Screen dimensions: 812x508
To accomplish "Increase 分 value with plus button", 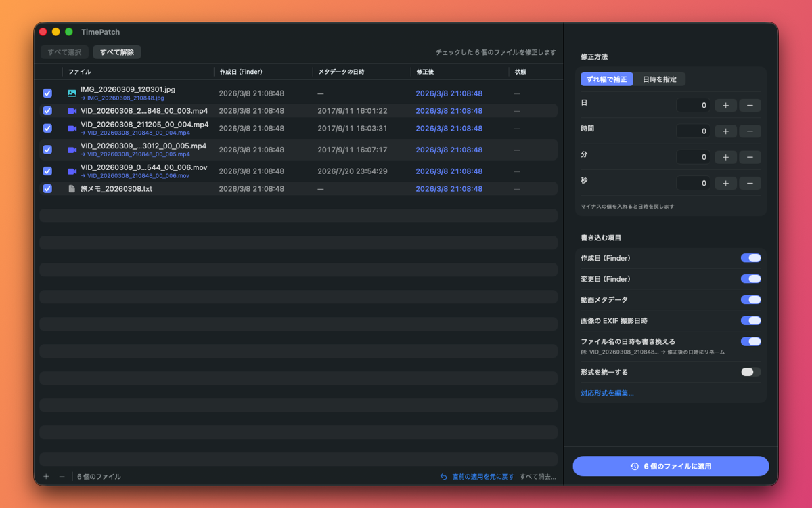I will (x=725, y=157).
